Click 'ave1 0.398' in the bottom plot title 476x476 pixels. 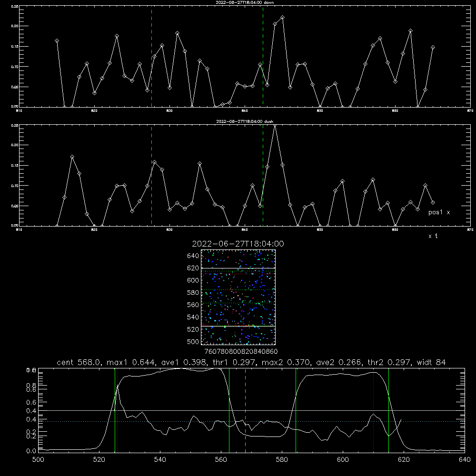click(x=184, y=362)
